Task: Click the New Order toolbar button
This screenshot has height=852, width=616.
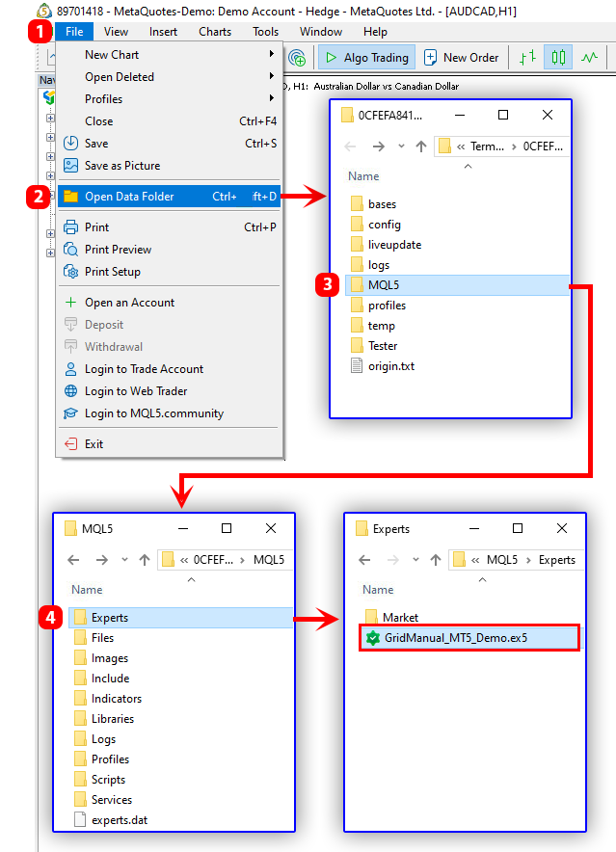Action: tap(461, 57)
